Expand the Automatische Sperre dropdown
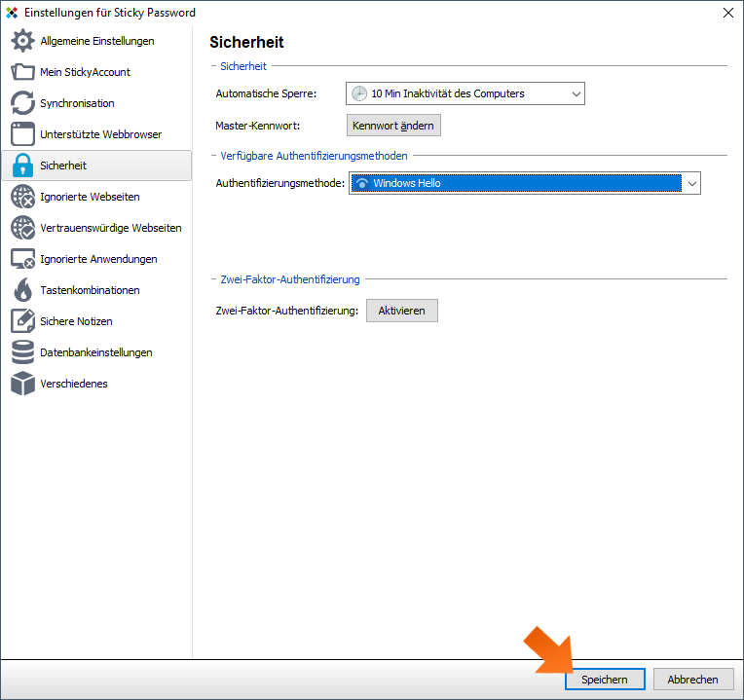This screenshot has width=744, height=700. pos(465,93)
